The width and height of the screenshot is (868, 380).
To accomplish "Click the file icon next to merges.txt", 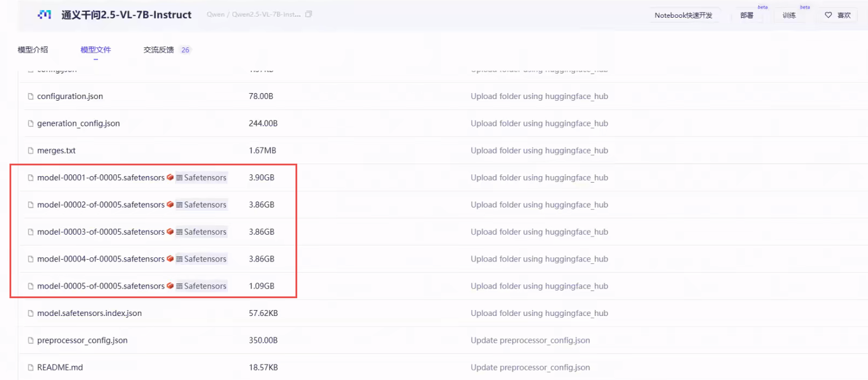I will pyautogui.click(x=31, y=151).
